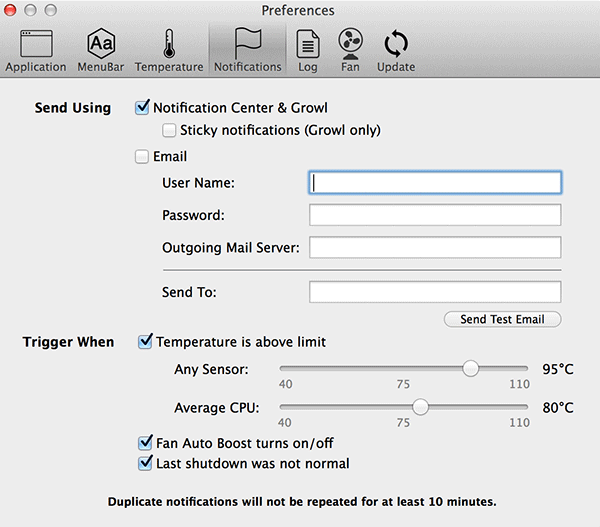This screenshot has width=600, height=527.
Task: Click into the Password field
Action: pyautogui.click(x=435, y=215)
